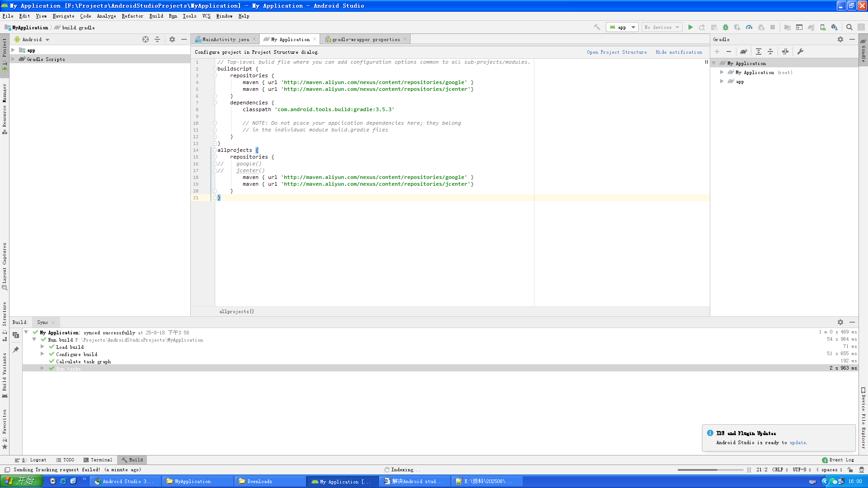Image resolution: width=868 pixels, height=488 pixels.
Task: Click Open Project Structure link
Action: [x=617, y=52]
